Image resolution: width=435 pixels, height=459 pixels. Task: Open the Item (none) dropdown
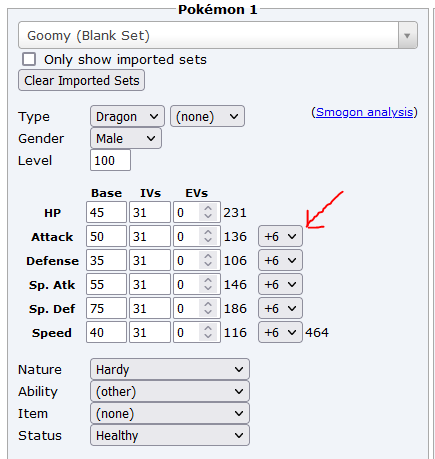pyautogui.click(x=170, y=413)
